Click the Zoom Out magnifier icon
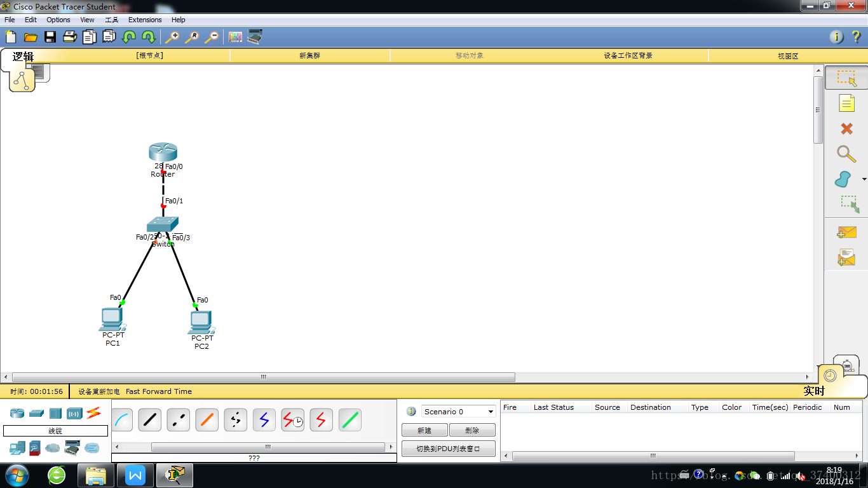The image size is (868, 488). pyautogui.click(x=211, y=37)
